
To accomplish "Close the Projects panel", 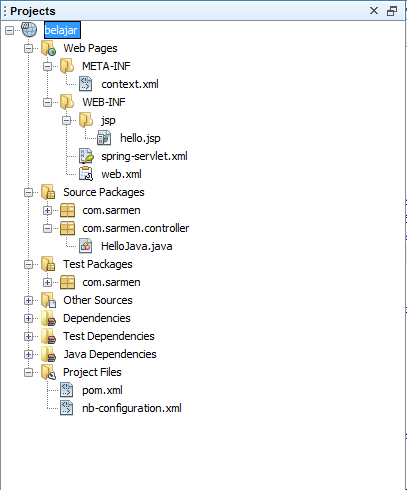I will pyautogui.click(x=374, y=11).
